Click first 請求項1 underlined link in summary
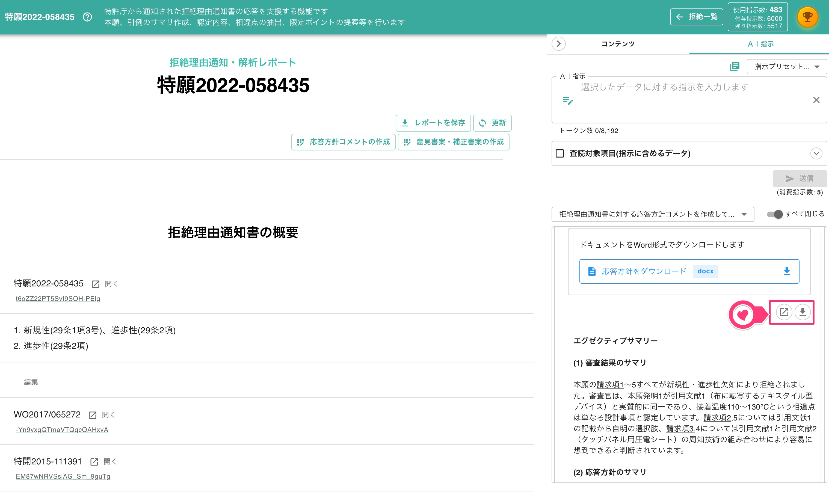Viewport: 829px width, 504px height. click(610, 385)
